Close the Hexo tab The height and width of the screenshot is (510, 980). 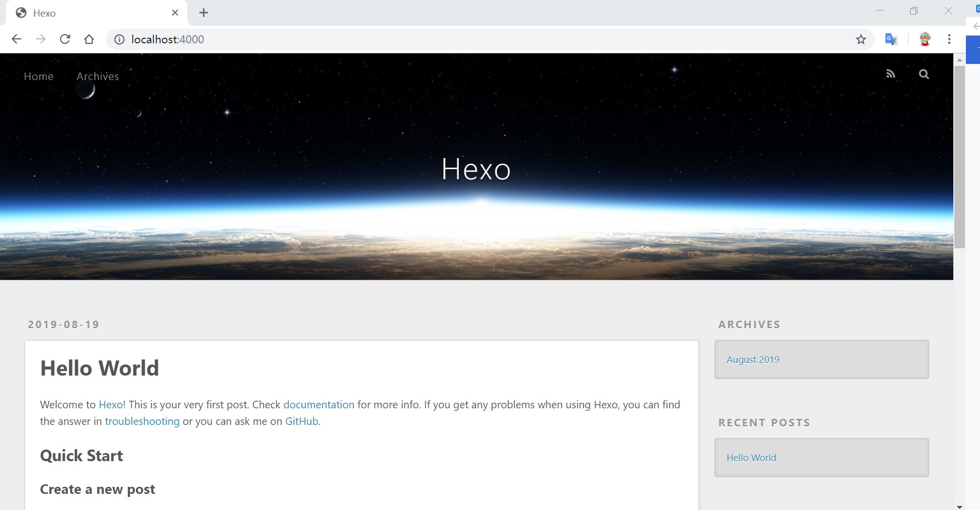pyautogui.click(x=175, y=13)
